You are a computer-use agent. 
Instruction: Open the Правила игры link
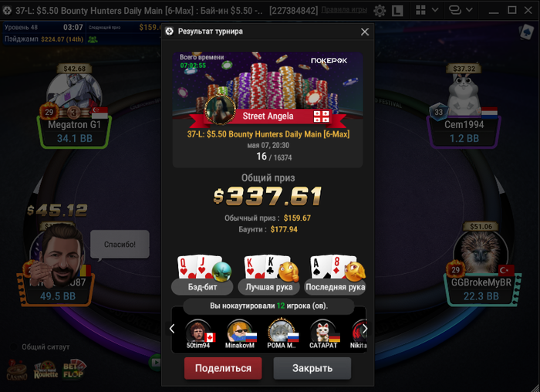(x=344, y=10)
